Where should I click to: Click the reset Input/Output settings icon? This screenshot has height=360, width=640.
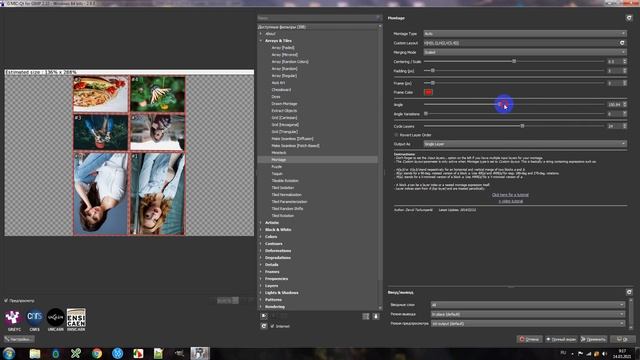pyautogui.click(x=629, y=292)
